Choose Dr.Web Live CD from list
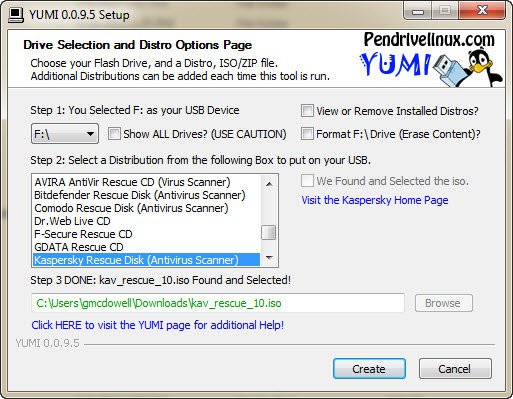 146,221
